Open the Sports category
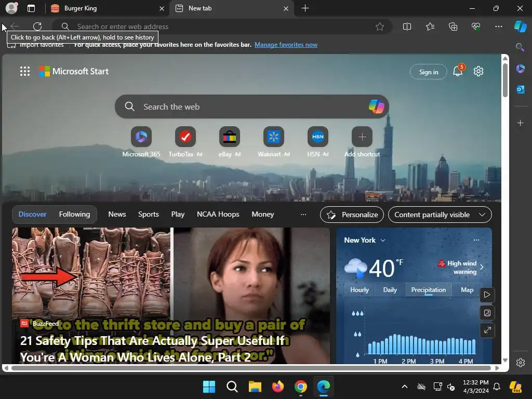 [149, 215]
